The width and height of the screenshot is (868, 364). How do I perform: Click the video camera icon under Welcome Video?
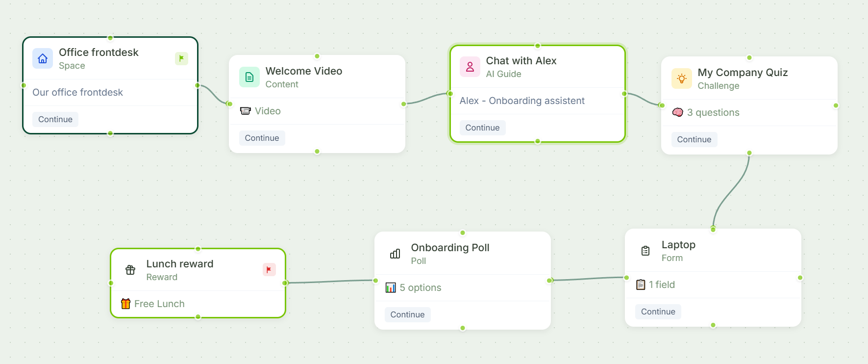(x=247, y=110)
